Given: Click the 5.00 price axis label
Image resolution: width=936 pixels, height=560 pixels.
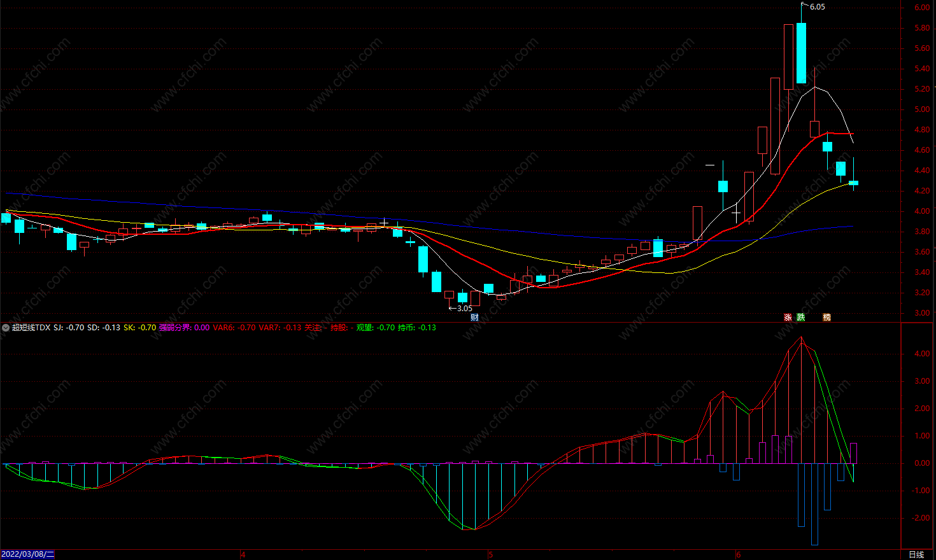Looking at the screenshot, I should 921,109.
